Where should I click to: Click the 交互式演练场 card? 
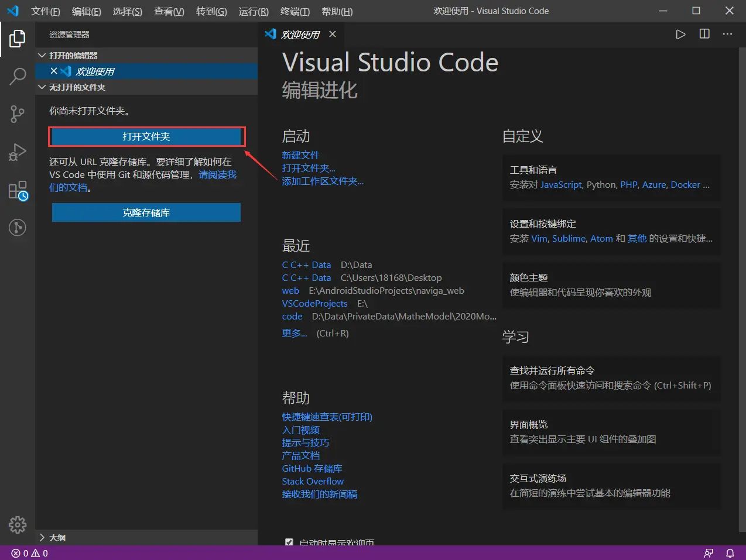point(611,486)
